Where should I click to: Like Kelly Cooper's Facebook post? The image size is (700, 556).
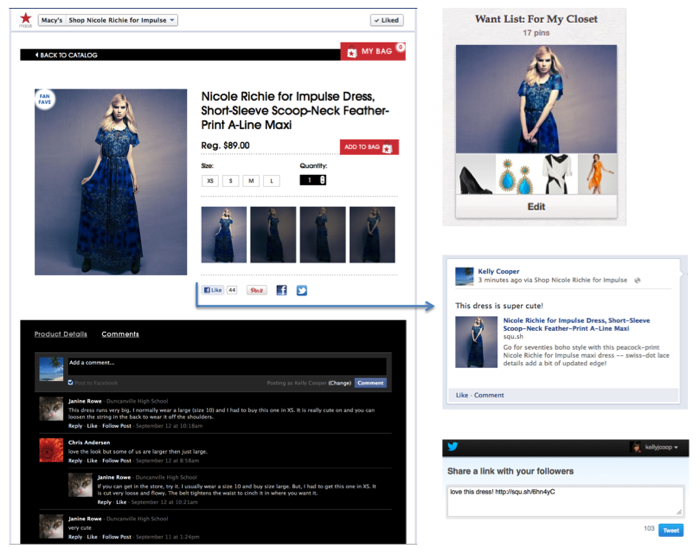pyautogui.click(x=462, y=395)
